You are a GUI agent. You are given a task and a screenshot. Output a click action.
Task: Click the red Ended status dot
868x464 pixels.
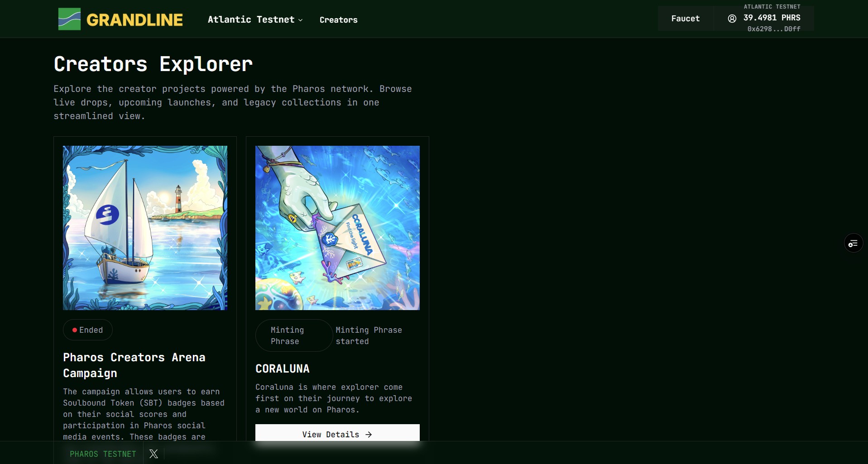pos(75,330)
